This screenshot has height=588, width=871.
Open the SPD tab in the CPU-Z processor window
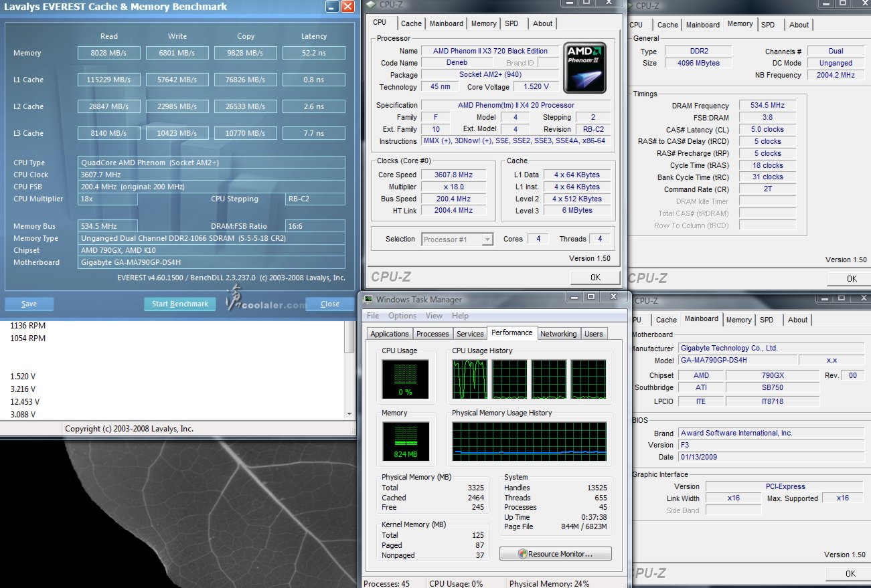511,23
